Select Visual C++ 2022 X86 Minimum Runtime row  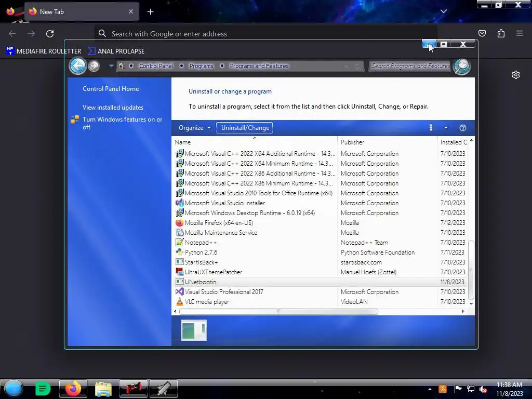321,183
